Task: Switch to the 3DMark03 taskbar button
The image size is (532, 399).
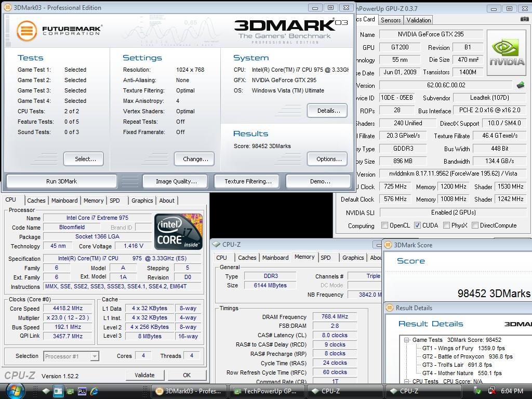Action: click(x=189, y=391)
